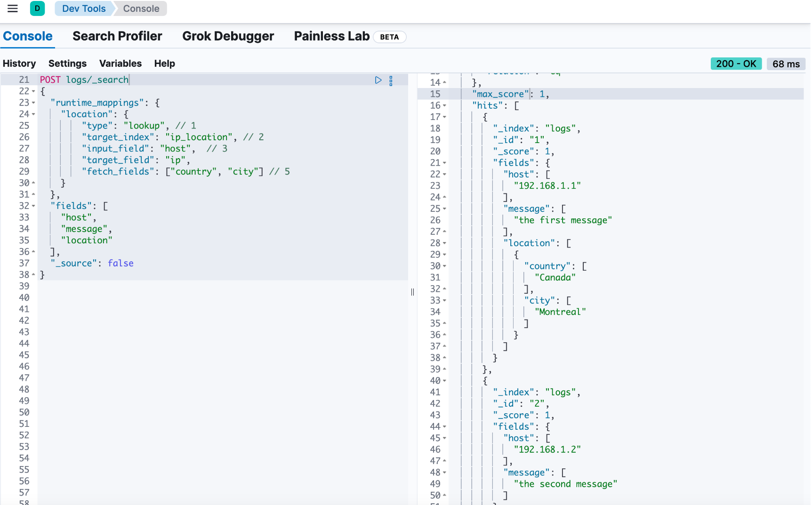
Task: Collapse the country array in the response
Action: (444, 266)
